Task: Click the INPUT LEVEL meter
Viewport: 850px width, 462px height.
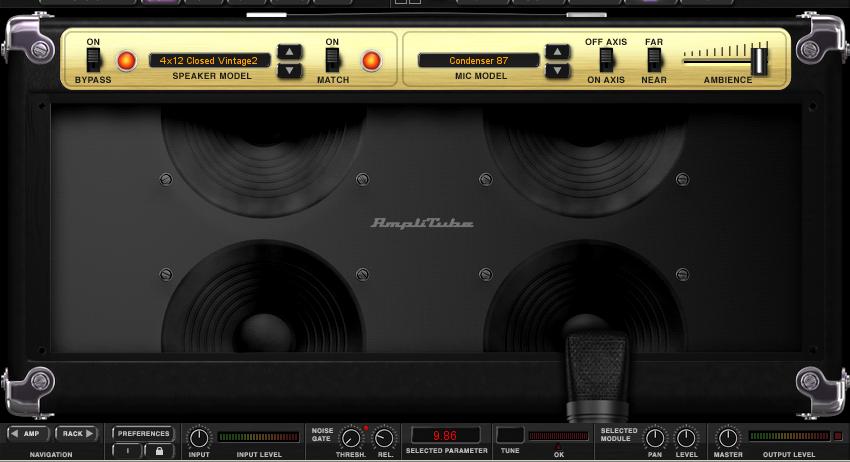Action: point(258,437)
